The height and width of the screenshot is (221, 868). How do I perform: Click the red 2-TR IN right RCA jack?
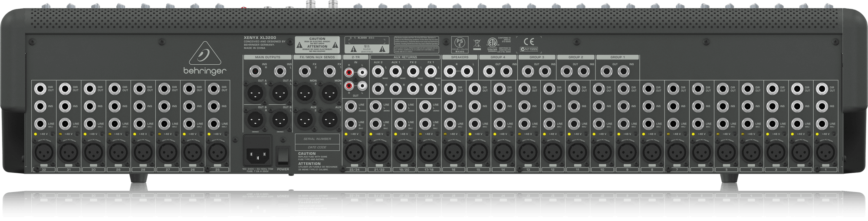click(x=349, y=72)
